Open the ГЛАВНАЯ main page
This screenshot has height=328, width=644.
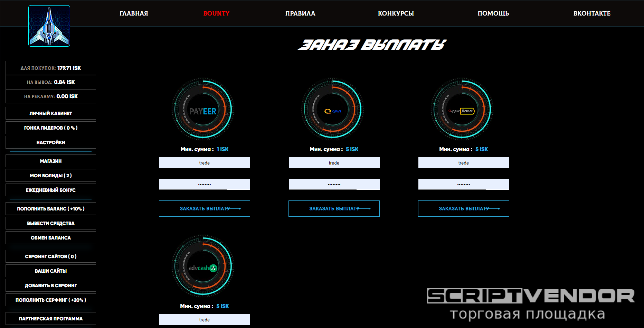pos(134,13)
